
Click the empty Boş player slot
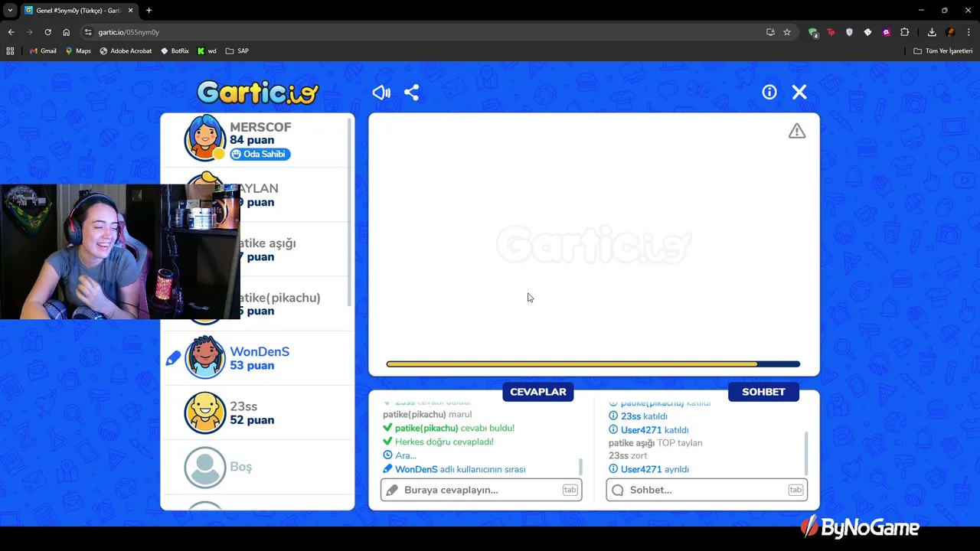click(257, 467)
